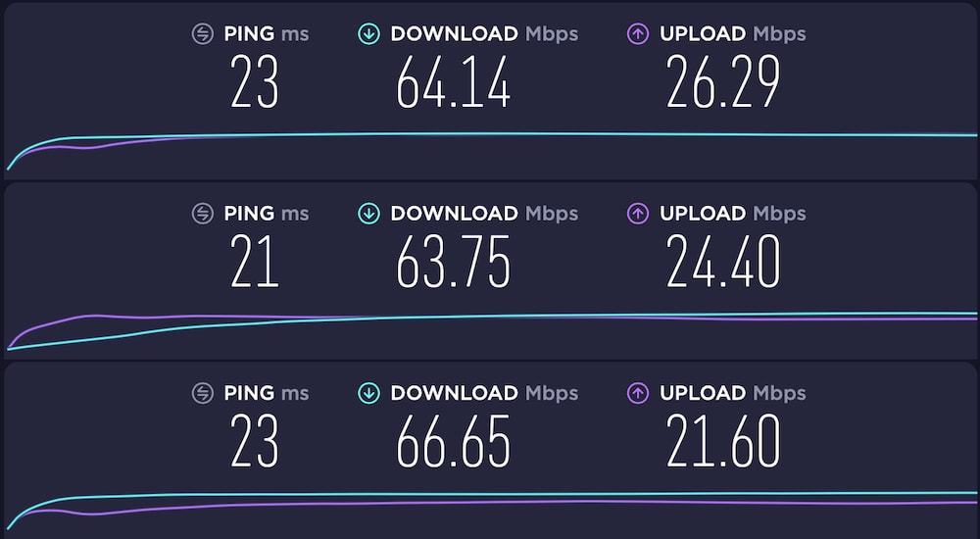This screenshot has height=539, width=980.
Task: Click the PING ms label in the first result
Action: click(267, 33)
